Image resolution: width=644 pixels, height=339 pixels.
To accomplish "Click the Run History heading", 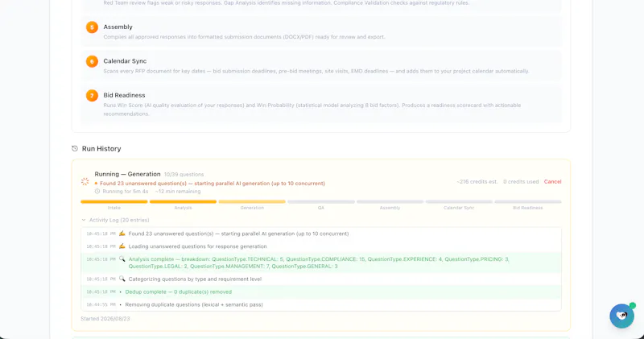I will [101, 149].
